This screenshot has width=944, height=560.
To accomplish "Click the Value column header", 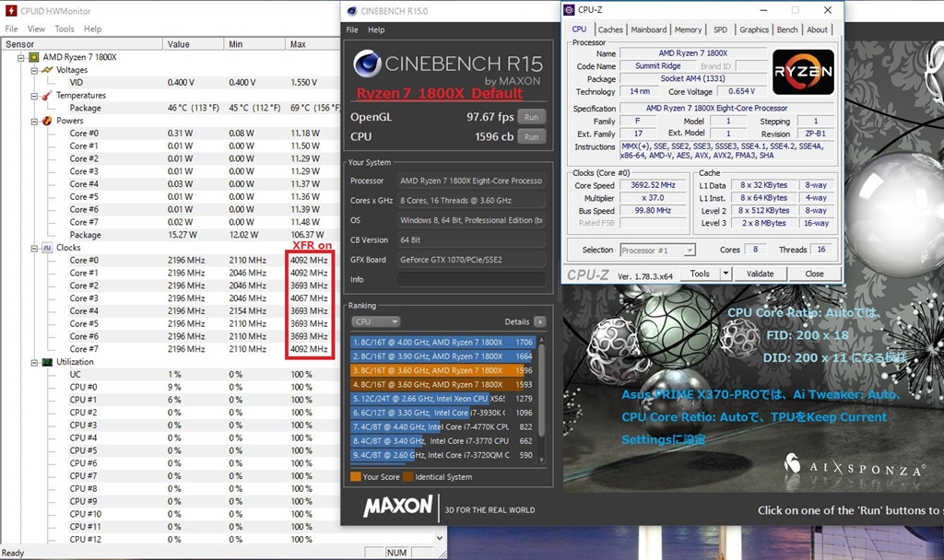I will pyautogui.click(x=194, y=44).
